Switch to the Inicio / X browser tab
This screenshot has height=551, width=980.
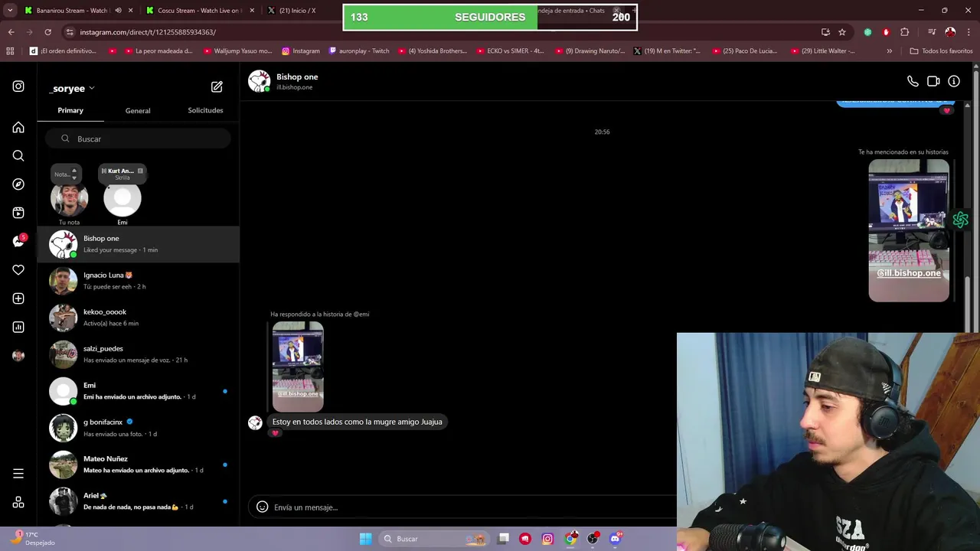pos(299,11)
